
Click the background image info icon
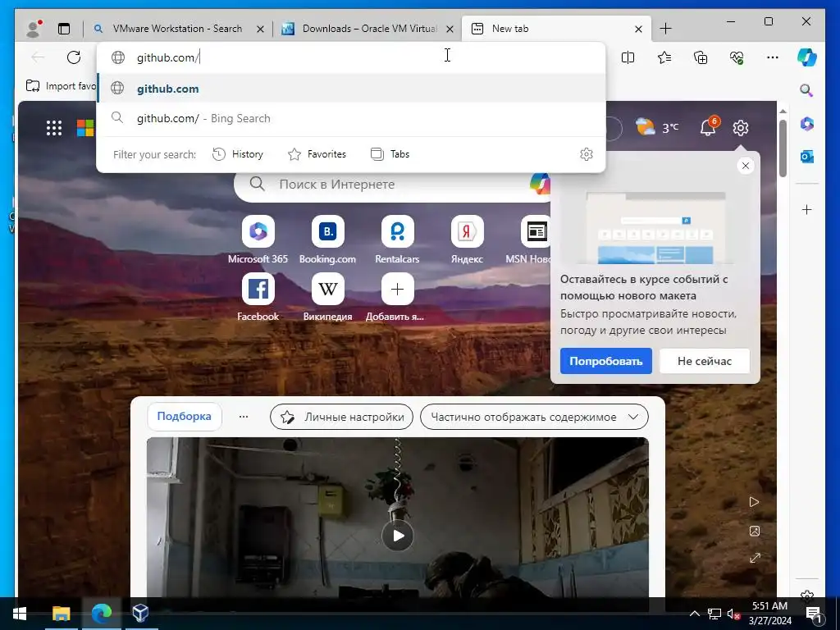[x=755, y=531]
